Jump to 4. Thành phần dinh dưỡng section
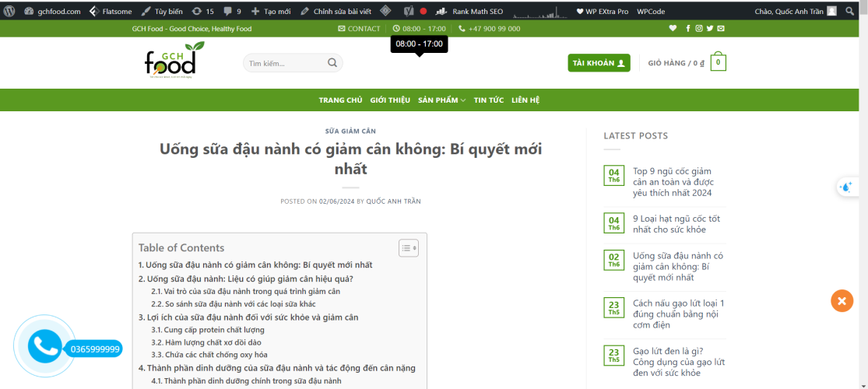The height and width of the screenshot is (389, 868). 277,368
